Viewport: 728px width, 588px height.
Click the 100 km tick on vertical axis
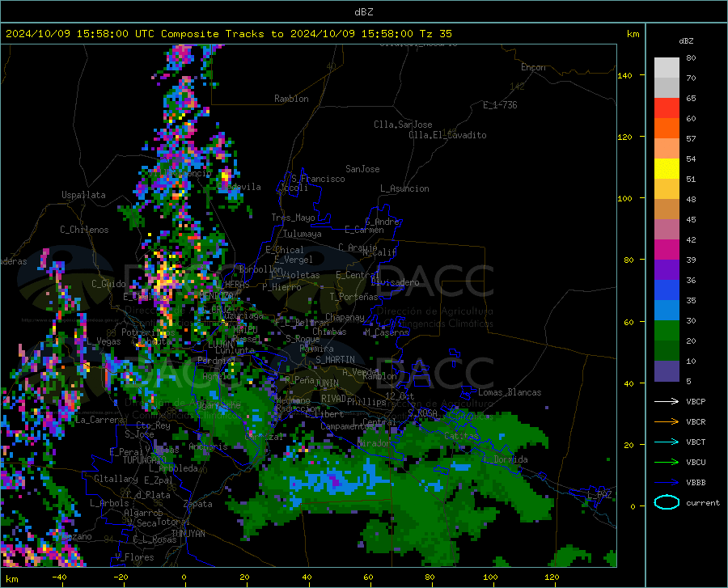click(624, 199)
